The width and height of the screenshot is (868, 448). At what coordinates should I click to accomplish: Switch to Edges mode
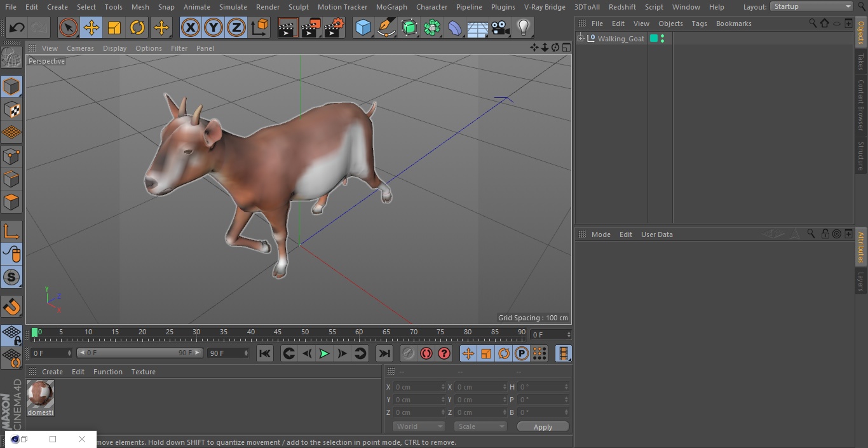(x=11, y=179)
